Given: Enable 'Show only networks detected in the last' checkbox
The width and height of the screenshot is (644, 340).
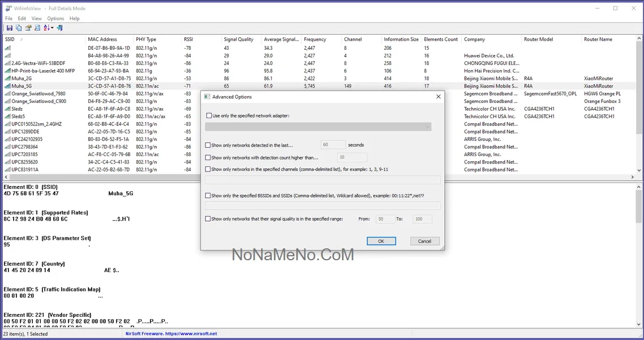Looking at the screenshot, I should 208,145.
